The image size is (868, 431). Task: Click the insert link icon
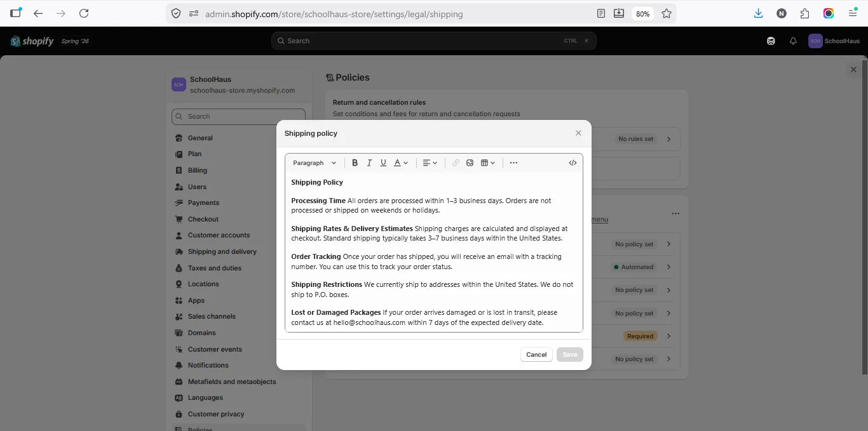456,163
